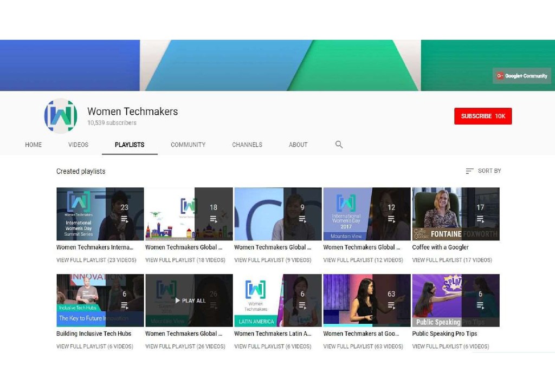
Task: Click the 'Public Speaking Pro Tips' title
Action: [444, 334]
